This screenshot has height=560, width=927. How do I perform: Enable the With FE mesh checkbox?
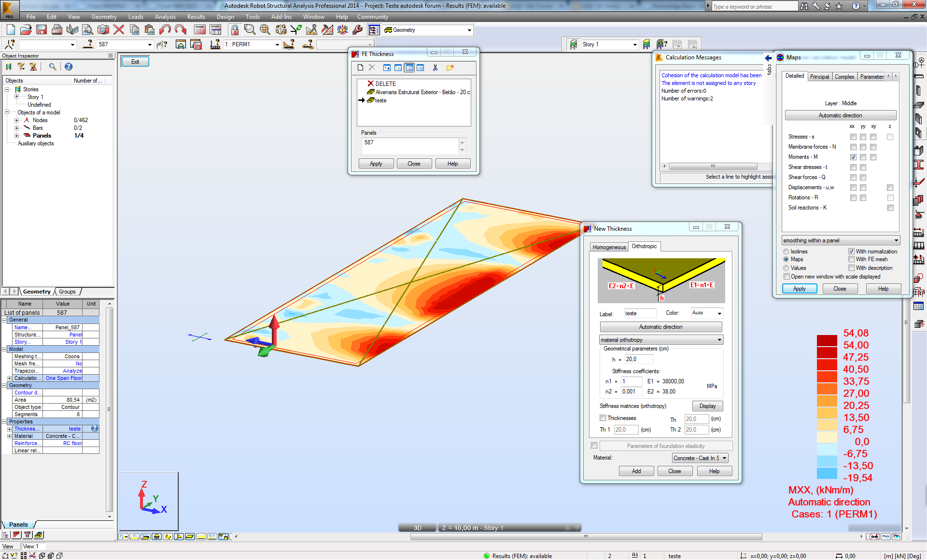[852, 259]
